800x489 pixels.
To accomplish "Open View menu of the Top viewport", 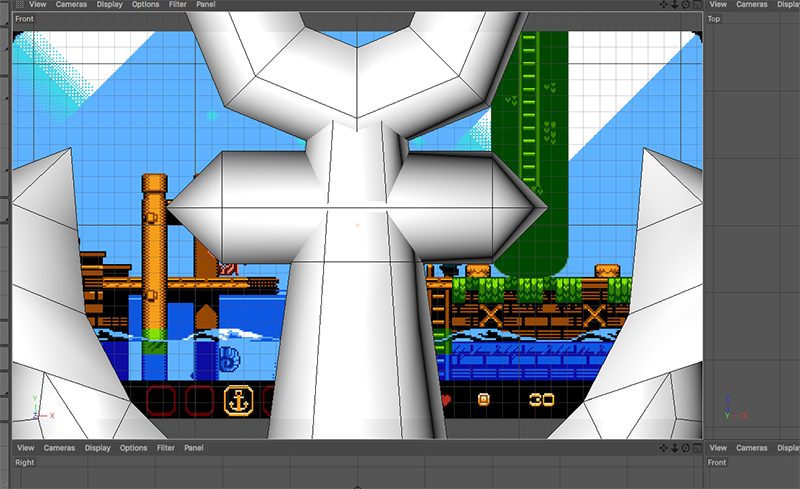I will click(x=718, y=4).
